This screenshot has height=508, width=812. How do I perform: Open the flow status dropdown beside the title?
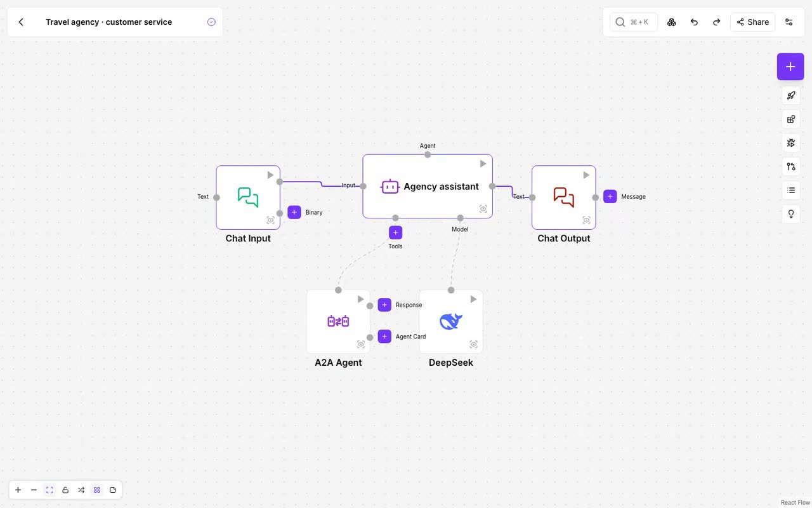(211, 22)
